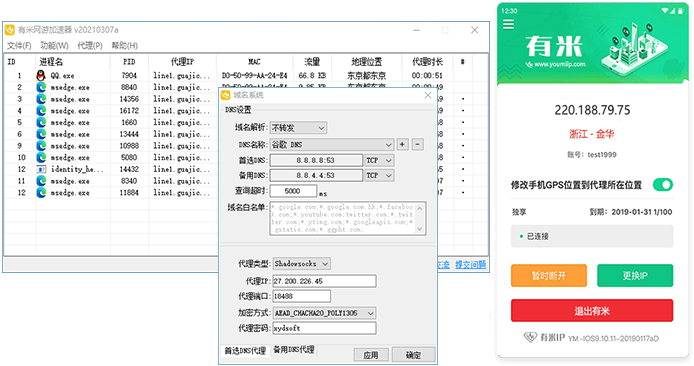Click MAC address of QQ.exe row
The height and width of the screenshot is (366, 694).
(x=254, y=76)
